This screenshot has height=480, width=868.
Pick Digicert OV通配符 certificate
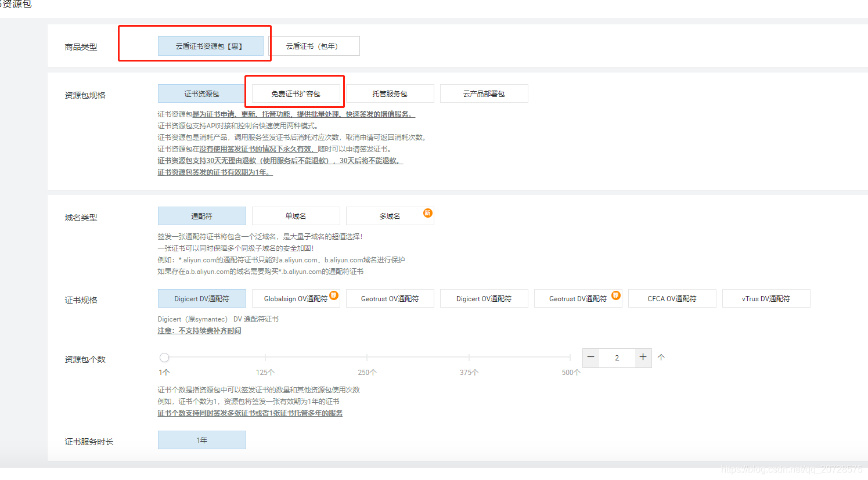484,298
